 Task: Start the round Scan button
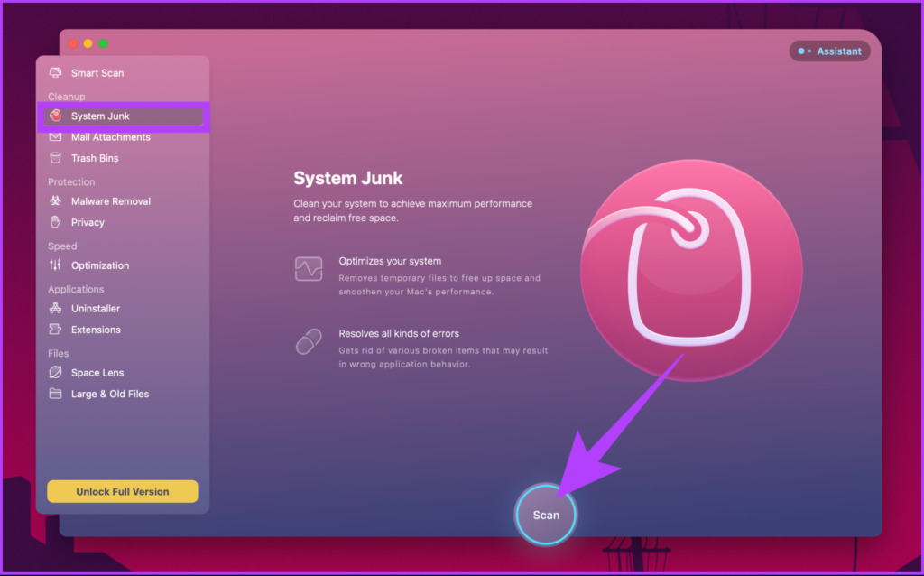click(546, 515)
